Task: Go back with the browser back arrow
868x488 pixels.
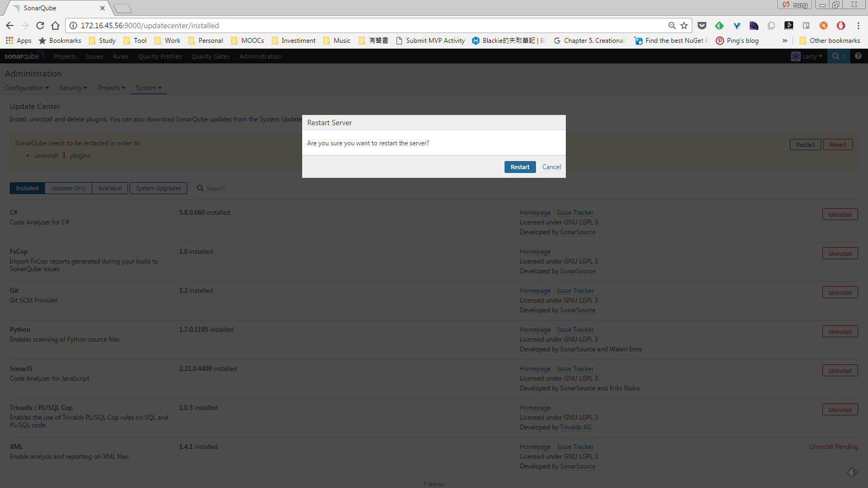Action: [x=10, y=25]
